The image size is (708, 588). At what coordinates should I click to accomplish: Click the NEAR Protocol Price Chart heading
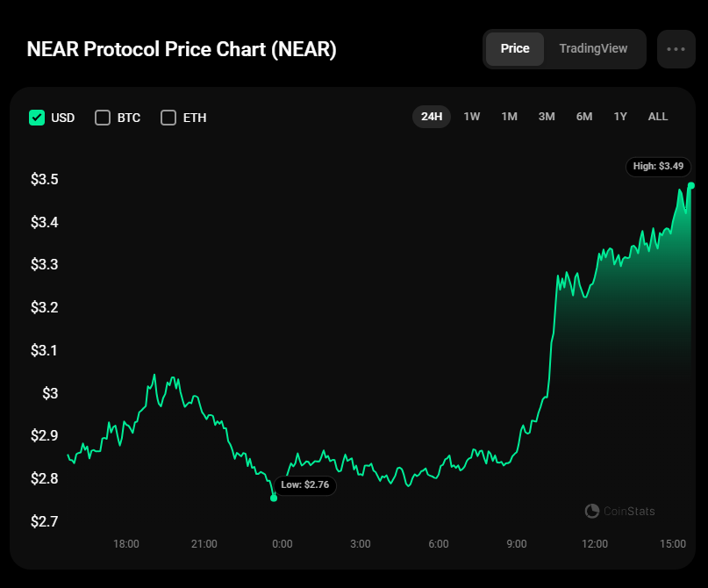(x=182, y=49)
